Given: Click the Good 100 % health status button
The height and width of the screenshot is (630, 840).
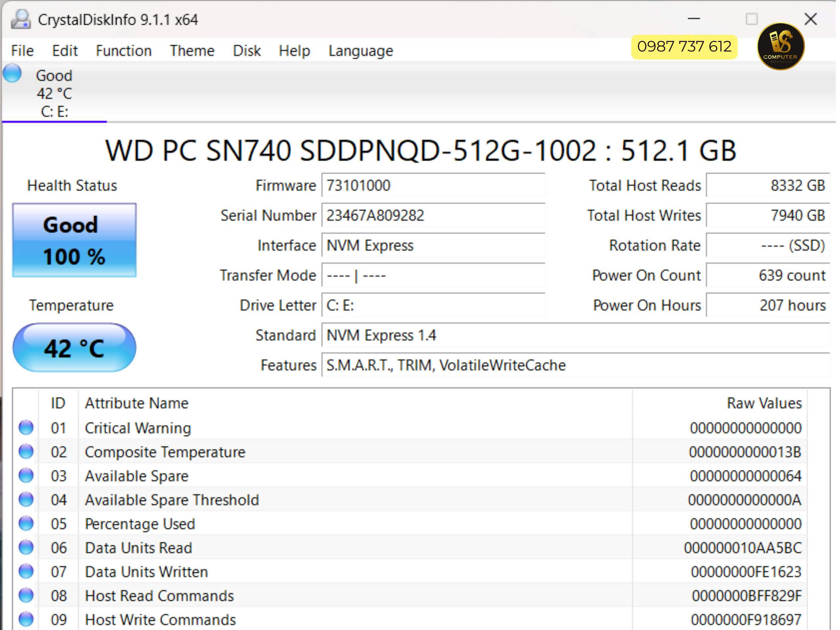Looking at the screenshot, I should tap(74, 240).
